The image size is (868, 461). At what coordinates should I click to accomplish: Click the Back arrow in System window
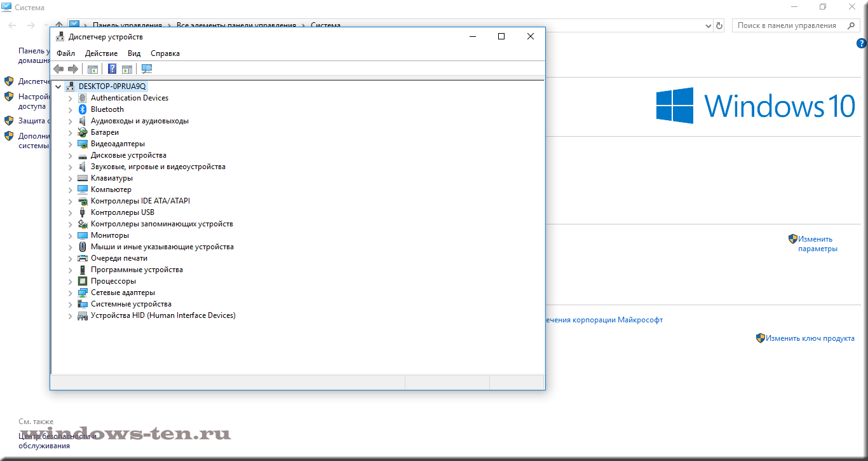tap(13, 25)
